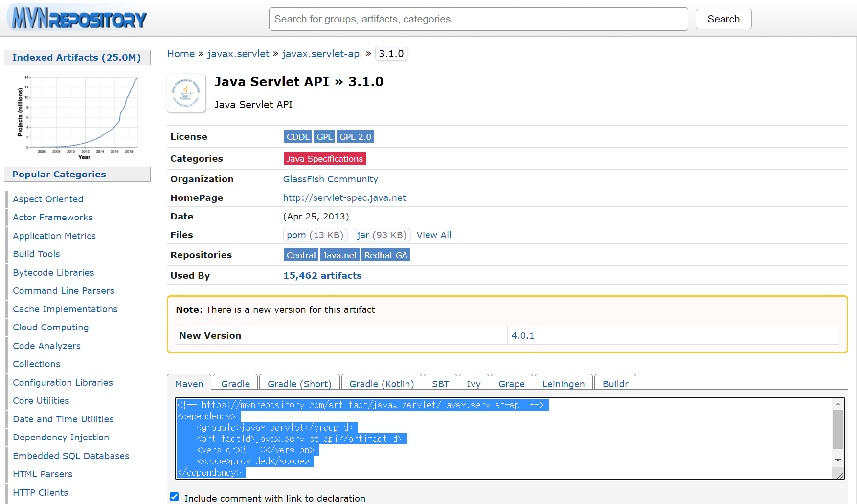857x504 pixels.
Task: Switch to the SBT tab
Action: coord(440,384)
